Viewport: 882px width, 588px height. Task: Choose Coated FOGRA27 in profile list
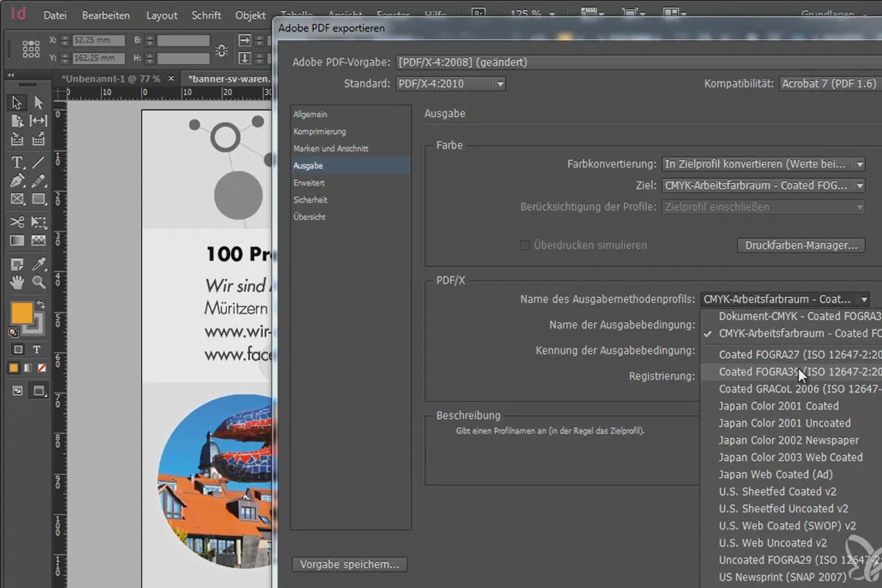[x=791, y=354]
